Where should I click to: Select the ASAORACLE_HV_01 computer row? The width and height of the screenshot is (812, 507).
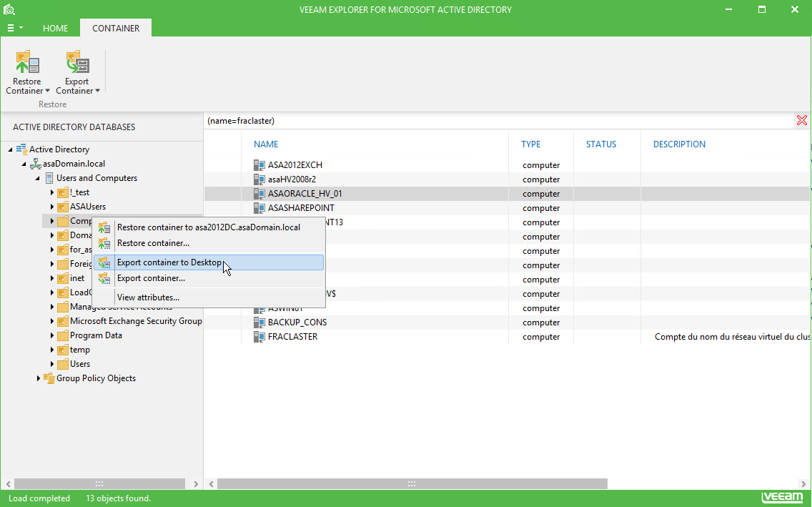[x=508, y=194]
